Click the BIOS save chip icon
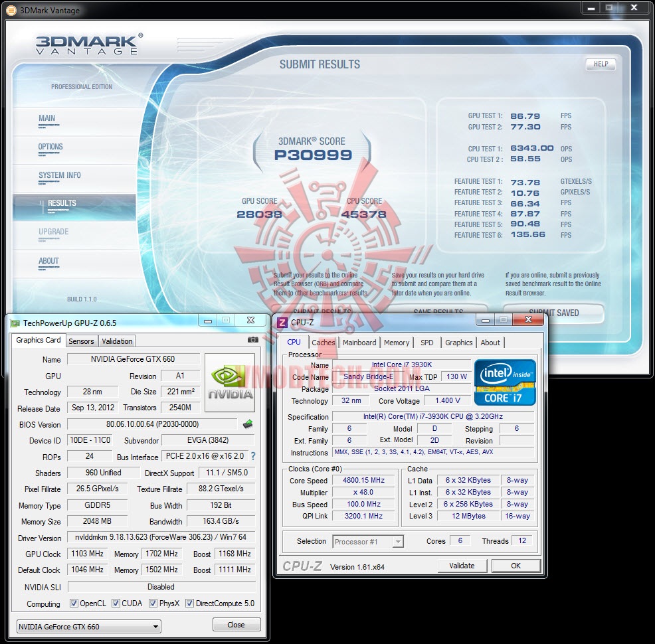This screenshot has width=655, height=644. 248,424
